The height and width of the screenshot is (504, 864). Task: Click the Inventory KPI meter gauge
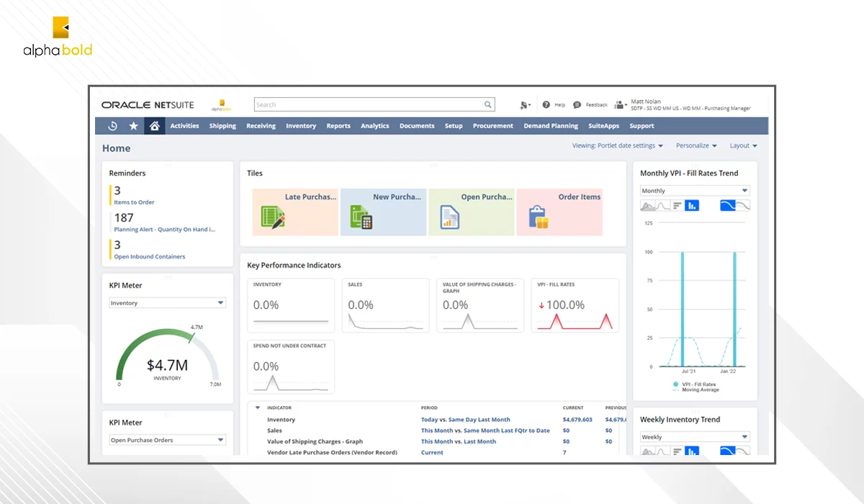pyautogui.click(x=168, y=355)
